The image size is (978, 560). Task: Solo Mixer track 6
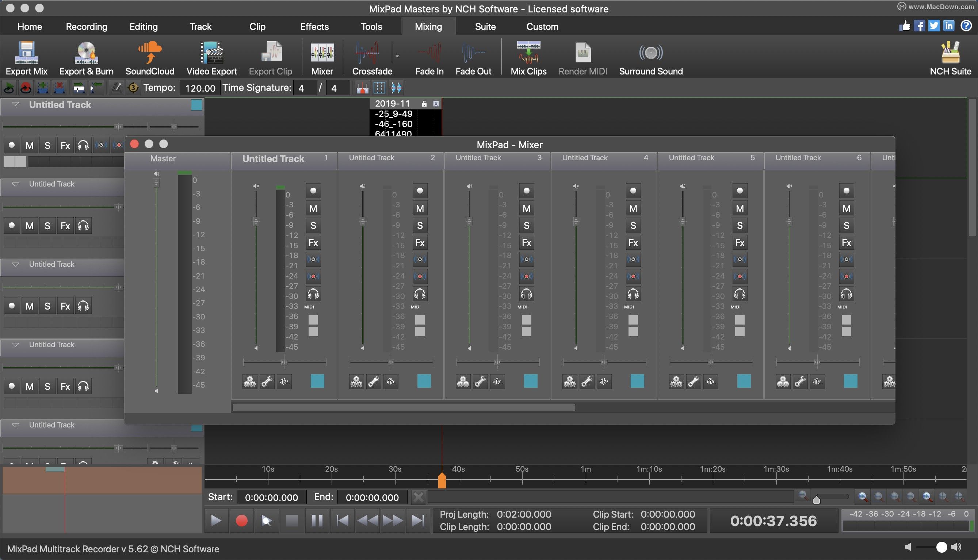tap(846, 225)
